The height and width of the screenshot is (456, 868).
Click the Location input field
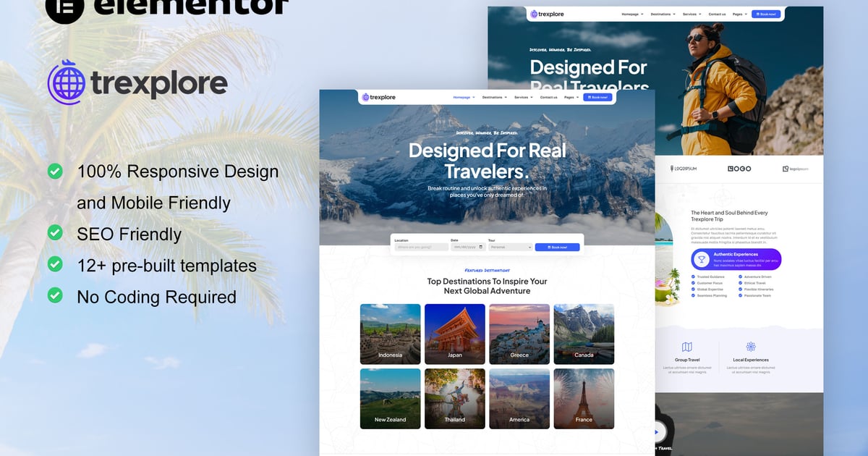click(x=421, y=247)
